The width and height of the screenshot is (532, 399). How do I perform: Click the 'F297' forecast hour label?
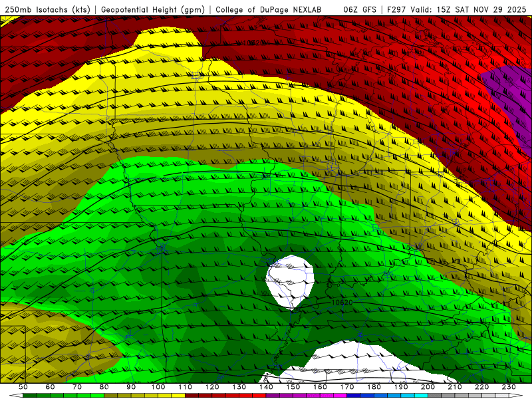[x=396, y=10]
